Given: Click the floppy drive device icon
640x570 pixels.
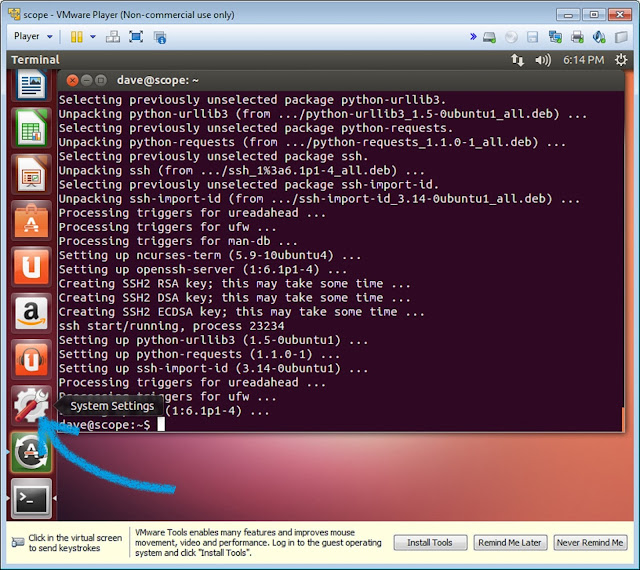Looking at the screenshot, I should [x=533, y=37].
